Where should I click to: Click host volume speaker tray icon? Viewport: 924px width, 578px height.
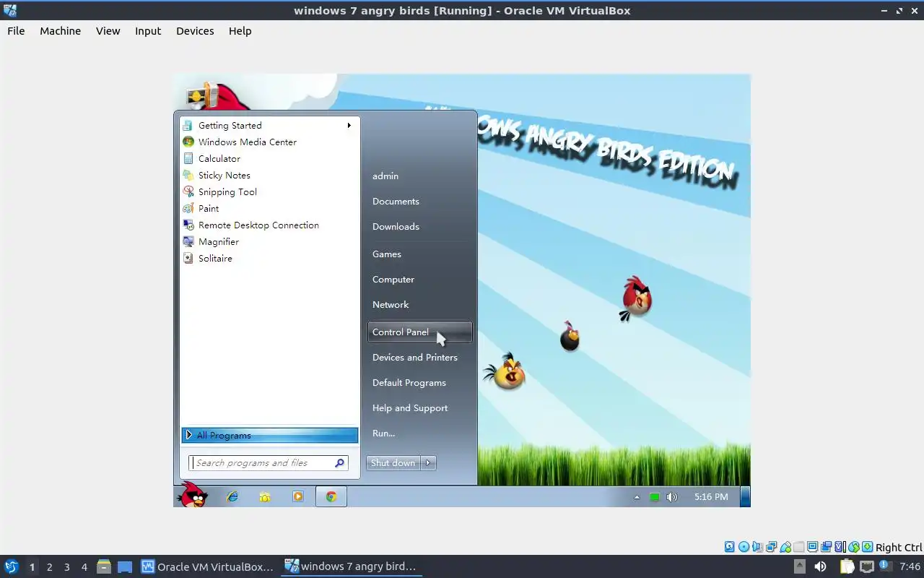(820, 567)
